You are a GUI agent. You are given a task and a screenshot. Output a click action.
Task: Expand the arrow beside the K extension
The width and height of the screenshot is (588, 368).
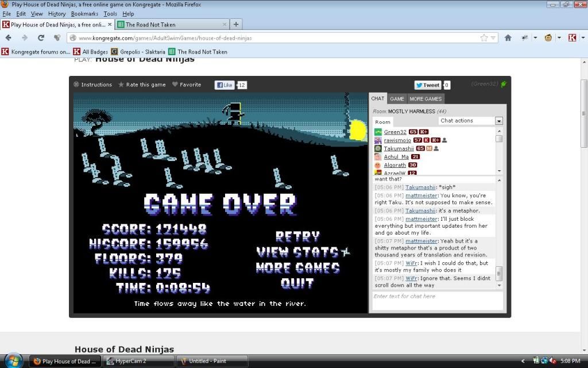click(583, 38)
